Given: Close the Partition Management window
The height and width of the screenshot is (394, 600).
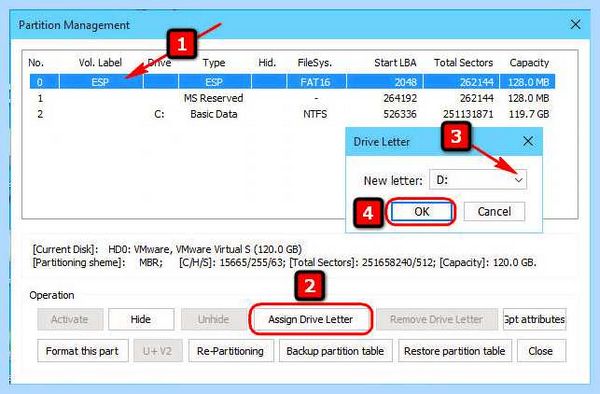Looking at the screenshot, I should point(575,25).
